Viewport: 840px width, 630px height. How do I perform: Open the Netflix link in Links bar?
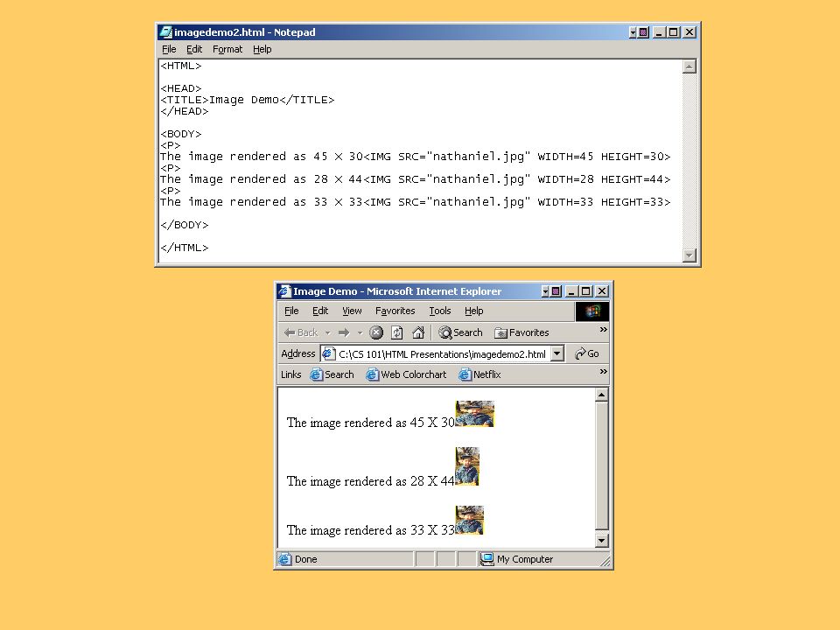click(x=480, y=374)
